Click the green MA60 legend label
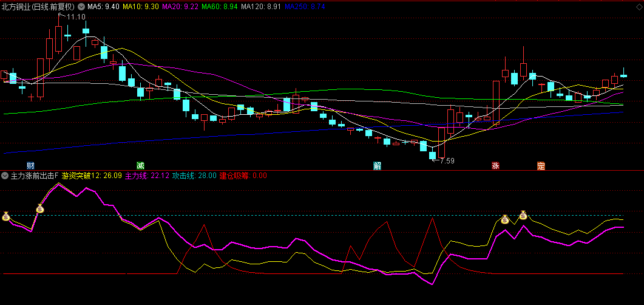Image resolution: width=644 pixels, height=305 pixels. pos(220,6)
